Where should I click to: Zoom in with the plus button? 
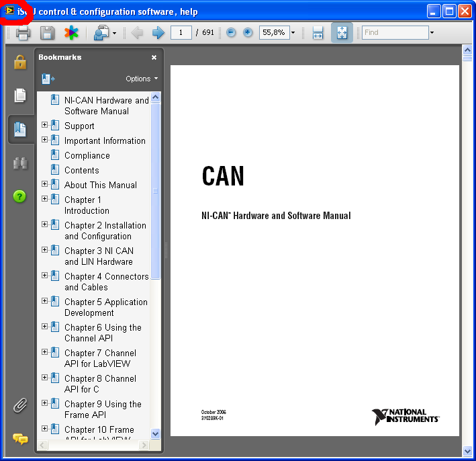(x=248, y=32)
